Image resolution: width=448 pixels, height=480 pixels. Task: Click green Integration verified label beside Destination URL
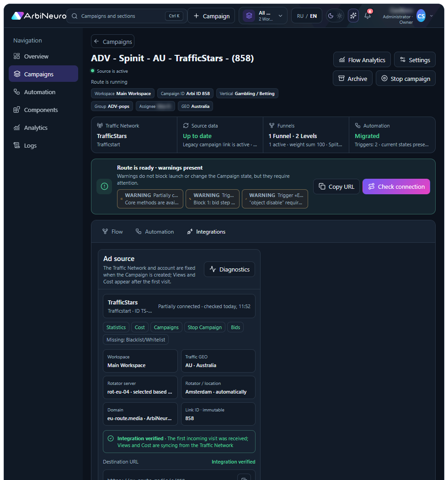233,462
